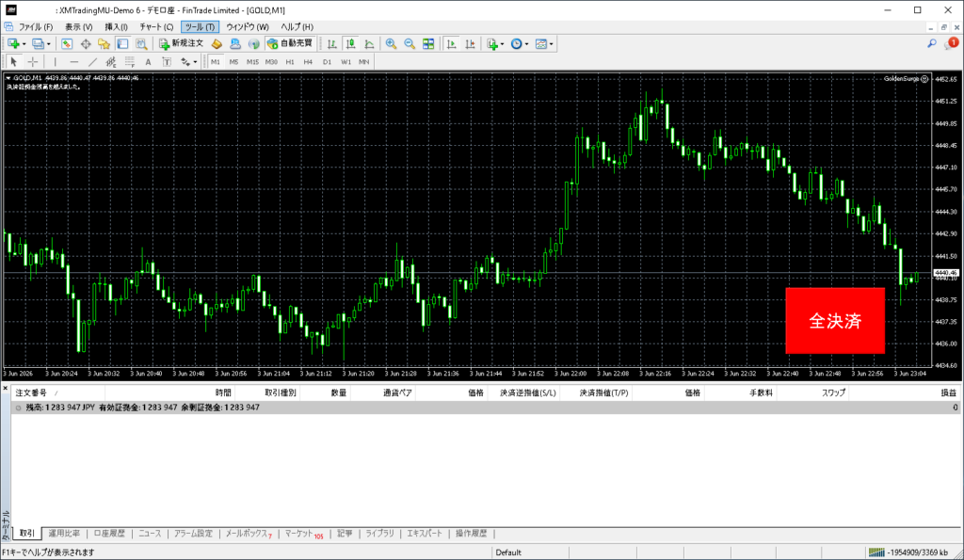Select the M1 timeframe
This screenshot has height=560, width=964.
(216, 61)
